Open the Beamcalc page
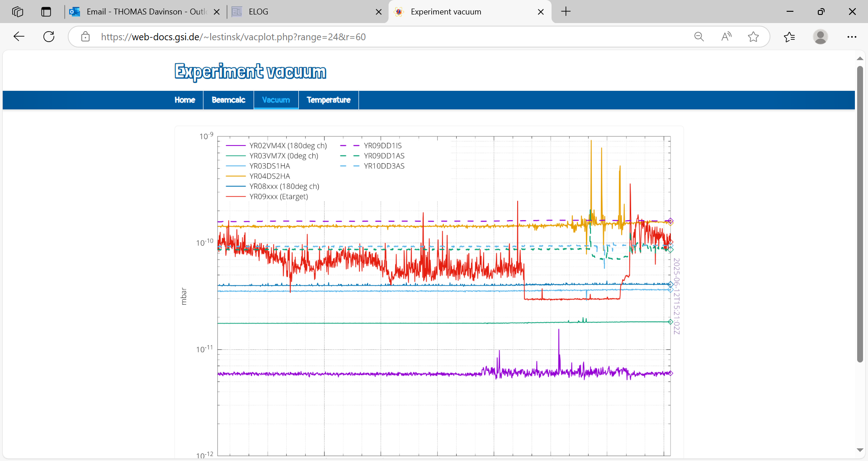The width and height of the screenshot is (868, 461). tap(228, 100)
